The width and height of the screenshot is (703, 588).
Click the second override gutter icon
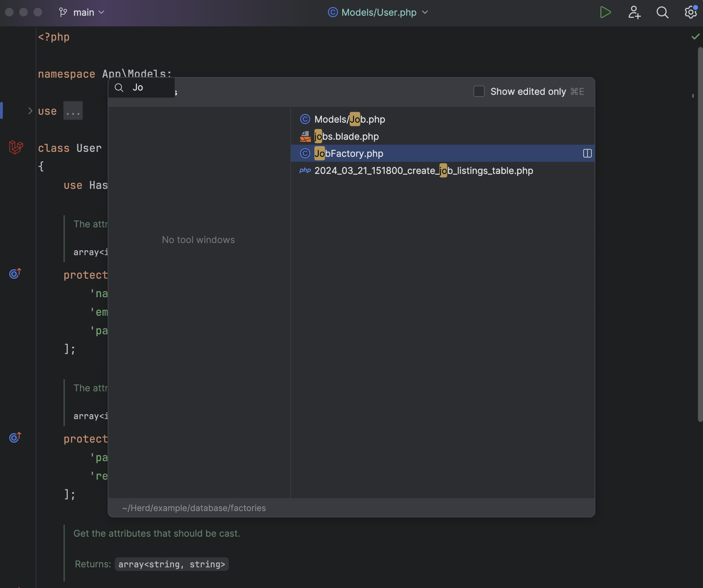click(x=15, y=438)
